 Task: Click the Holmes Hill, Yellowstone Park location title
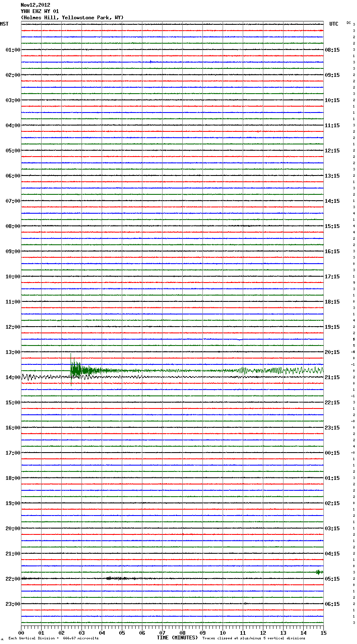tap(72, 18)
